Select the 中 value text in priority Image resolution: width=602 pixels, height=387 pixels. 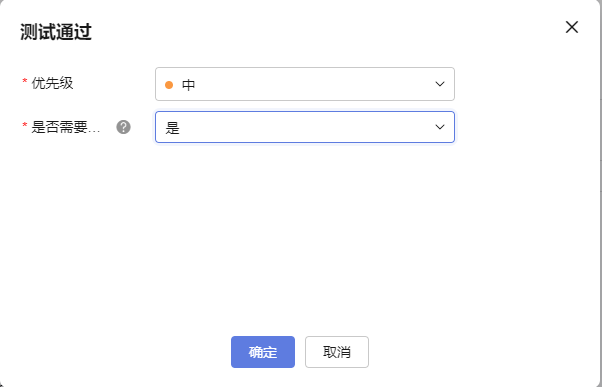click(188, 84)
